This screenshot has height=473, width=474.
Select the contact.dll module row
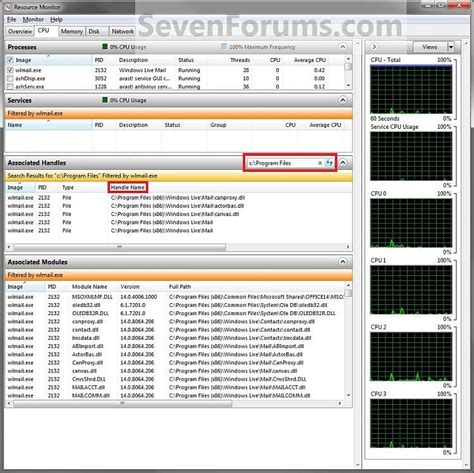(x=175, y=330)
